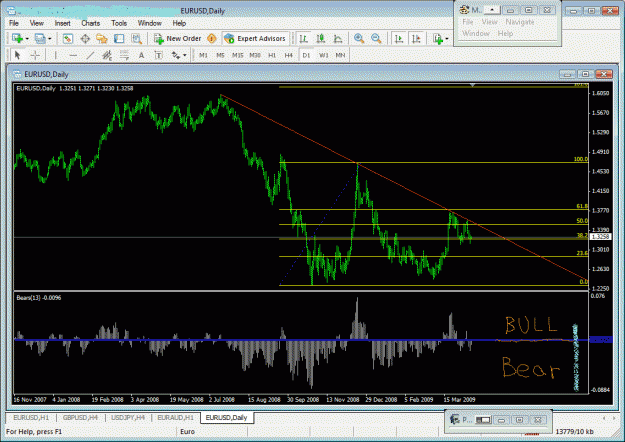Viewport: 625px width, 442px height.
Task: Open the Tools menu
Action: [x=119, y=23]
